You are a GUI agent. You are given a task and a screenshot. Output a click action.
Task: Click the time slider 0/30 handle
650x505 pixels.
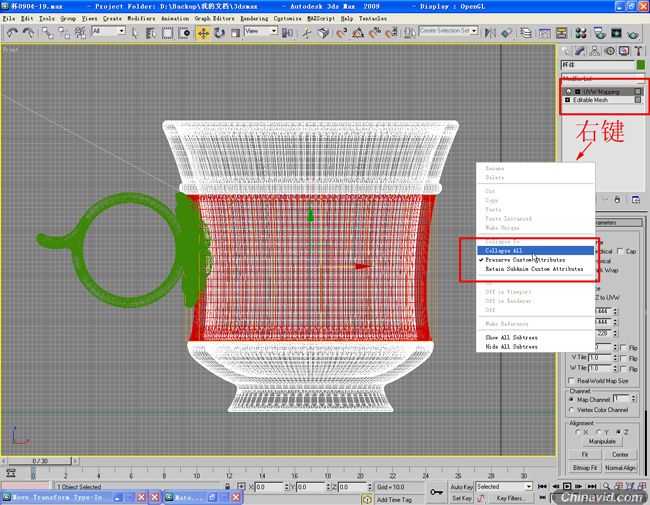pyautogui.click(x=40, y=461)
